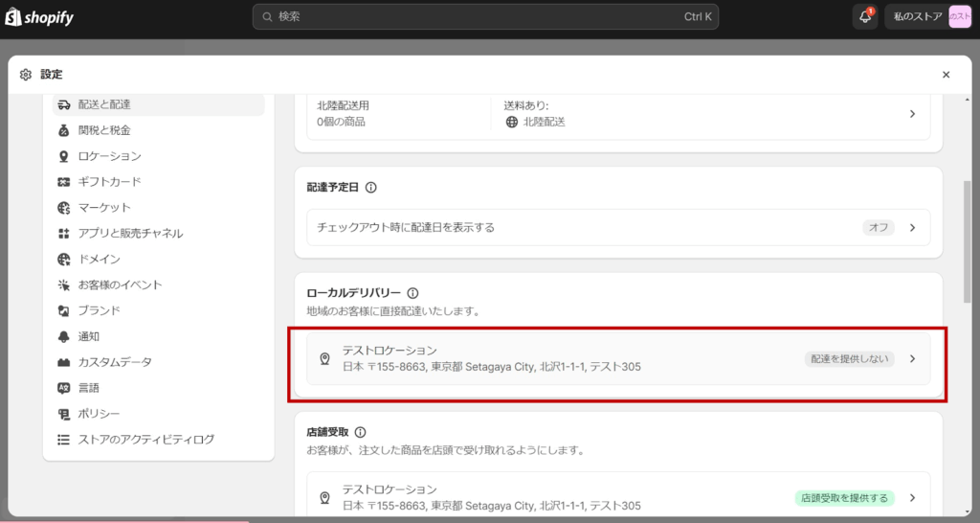This screenshot has width=980, height=523.
Task: Click the ローカルデリバリー heading
Action: [x=354, y=293]
